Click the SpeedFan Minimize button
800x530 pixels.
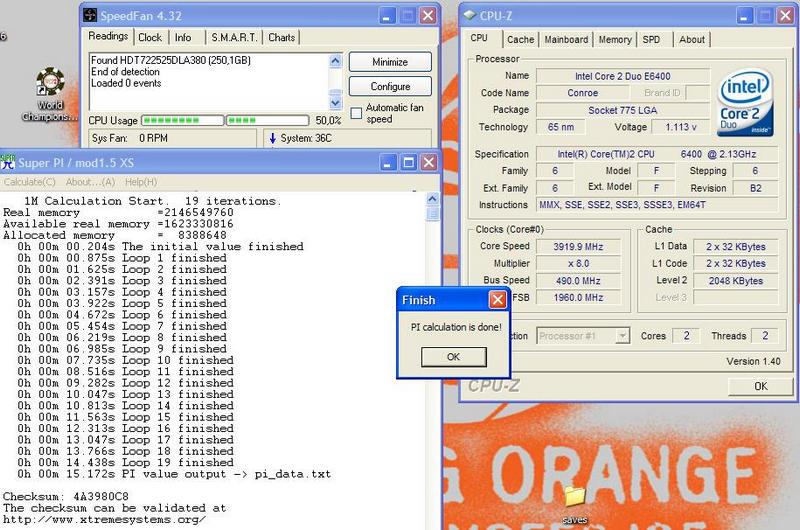tap(390, 62)
